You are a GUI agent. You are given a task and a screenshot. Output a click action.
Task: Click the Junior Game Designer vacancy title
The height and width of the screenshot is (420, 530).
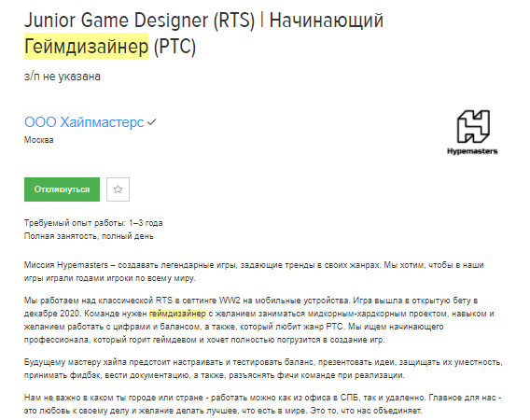tap(203, 34)
